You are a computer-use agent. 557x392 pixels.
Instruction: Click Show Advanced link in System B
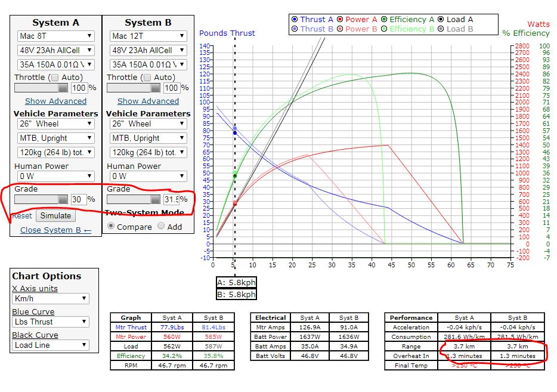(x=148, y=101)
